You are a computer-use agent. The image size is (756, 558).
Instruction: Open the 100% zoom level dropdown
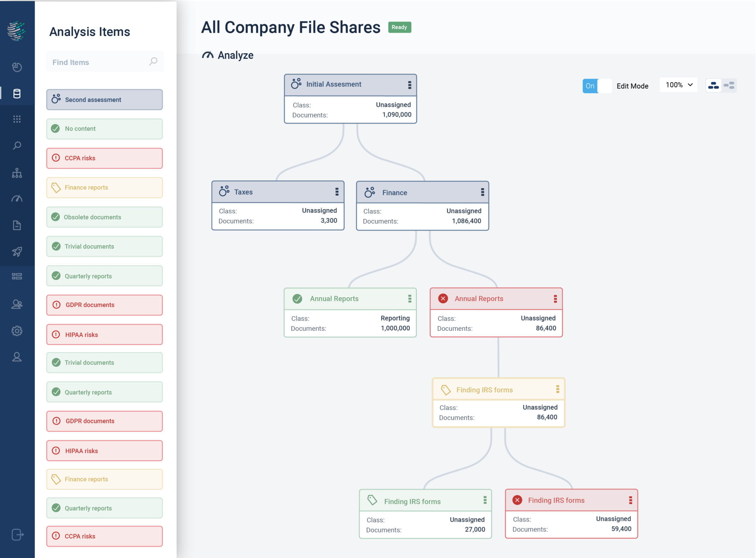pyautogui.click(x=678, y=85)
